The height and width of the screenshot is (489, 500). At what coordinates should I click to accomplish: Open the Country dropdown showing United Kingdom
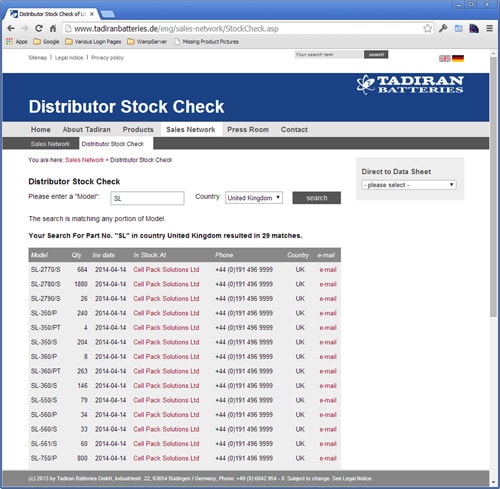click(x=254, y=198)
